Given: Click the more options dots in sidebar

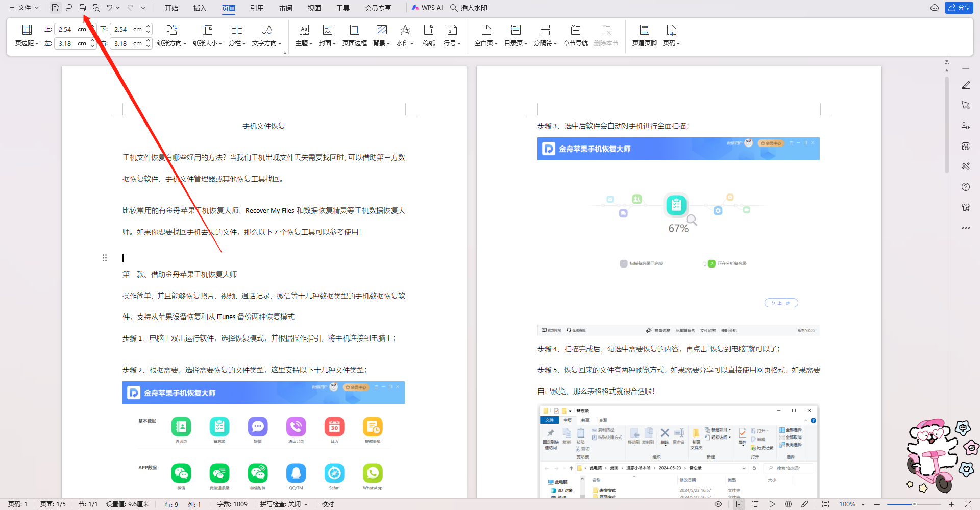Looking at the screenshot, I should click(x=966, y=228).
